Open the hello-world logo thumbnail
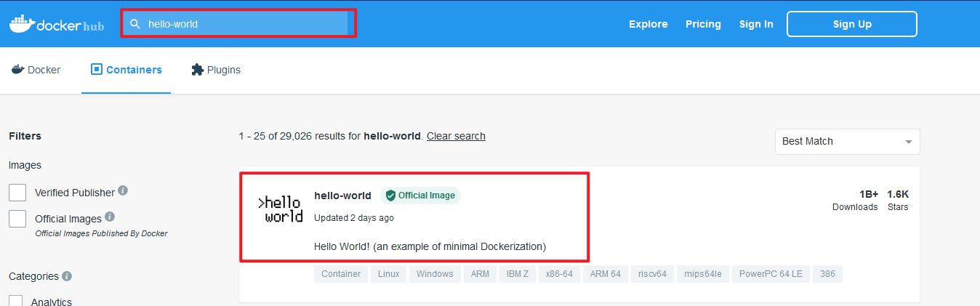980x306 pixels. point(281,209)
